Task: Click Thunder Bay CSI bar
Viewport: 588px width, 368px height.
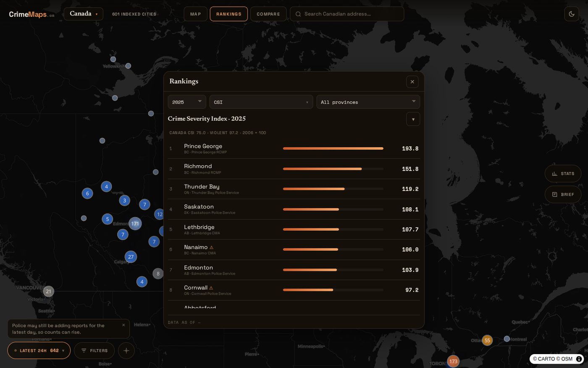Action: pos(333,189)
